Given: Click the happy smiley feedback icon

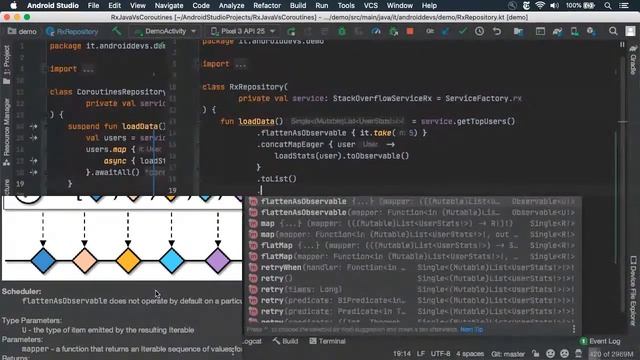Looking at the screenshot, I should click(551, 353).
